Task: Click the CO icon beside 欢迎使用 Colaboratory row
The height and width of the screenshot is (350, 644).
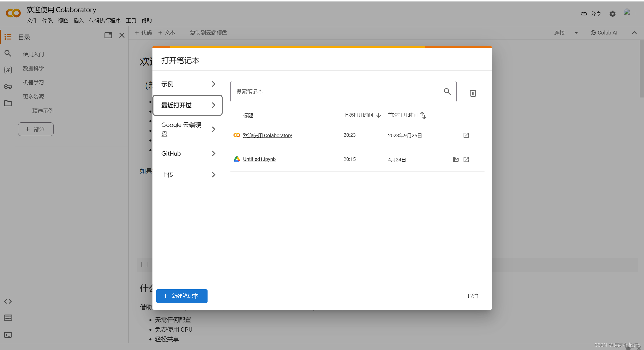Action: click(x=237, y=135)
